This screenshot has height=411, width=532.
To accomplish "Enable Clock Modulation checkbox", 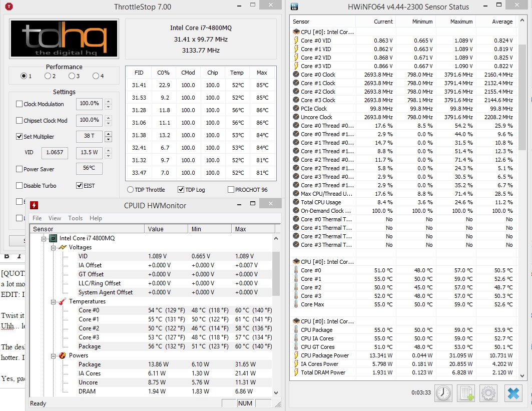I will pos(20,104).
